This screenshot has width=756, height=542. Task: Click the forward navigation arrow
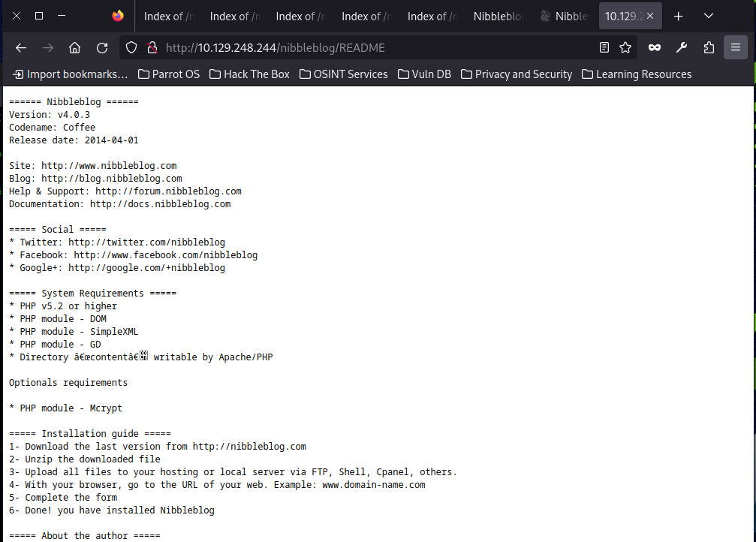(x=48, y=48)
